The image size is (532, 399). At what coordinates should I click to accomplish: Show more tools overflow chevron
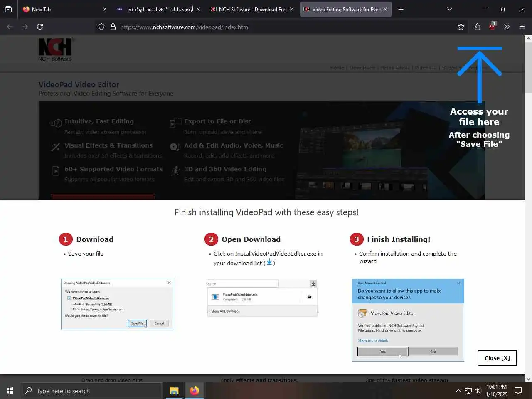click(x=507, y=27)
